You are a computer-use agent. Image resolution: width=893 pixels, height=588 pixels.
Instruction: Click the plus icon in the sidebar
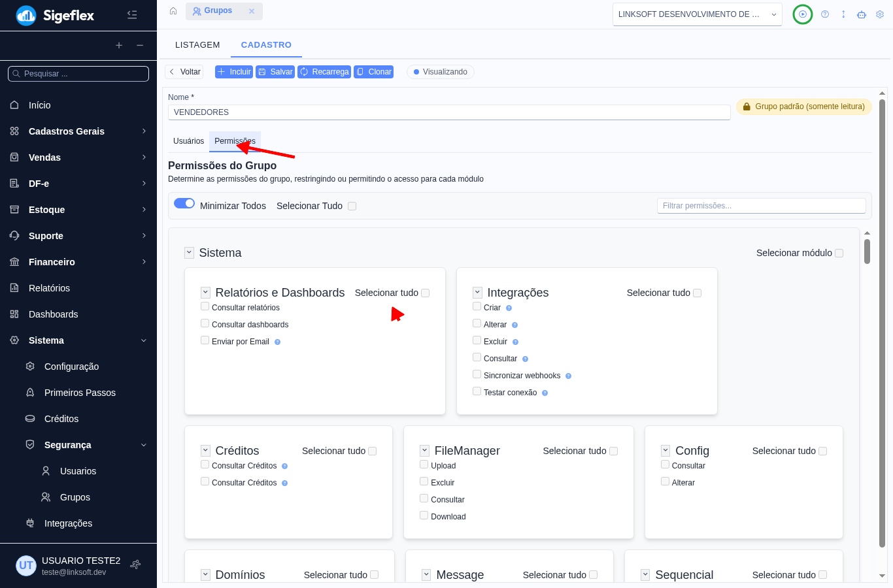(119, 45)
